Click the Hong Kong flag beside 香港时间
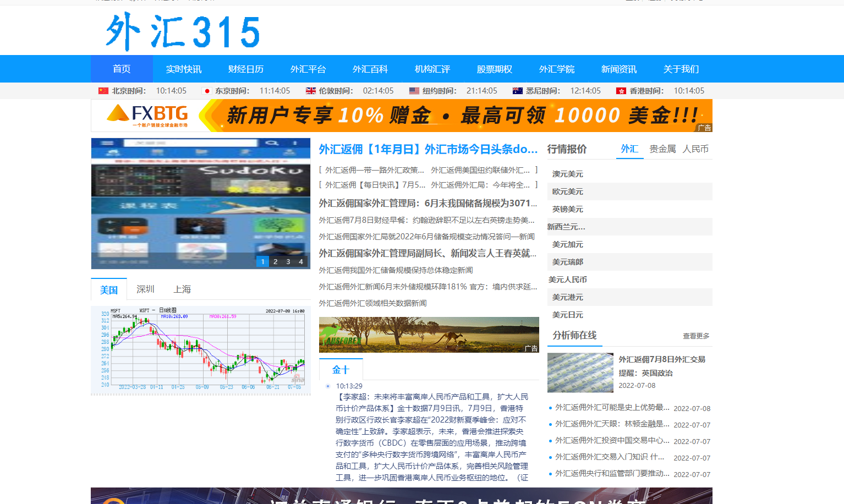844x504 pixels. pos(621,91)
